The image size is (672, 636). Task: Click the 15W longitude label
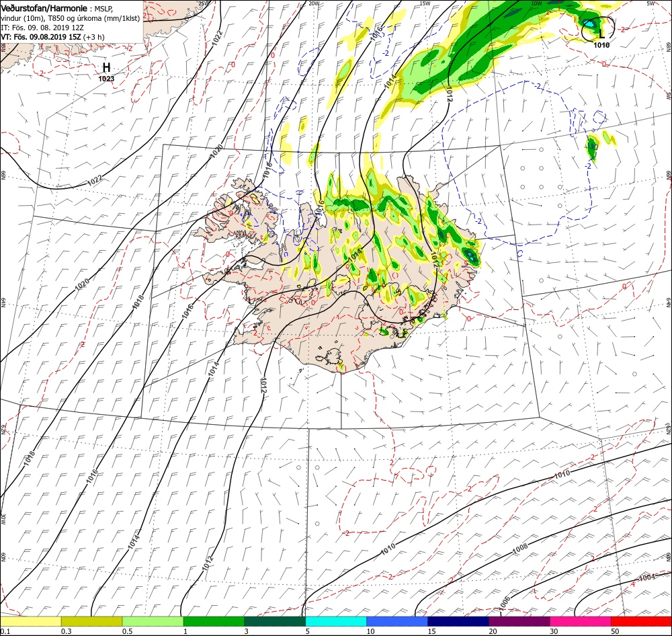coord(425,3)
